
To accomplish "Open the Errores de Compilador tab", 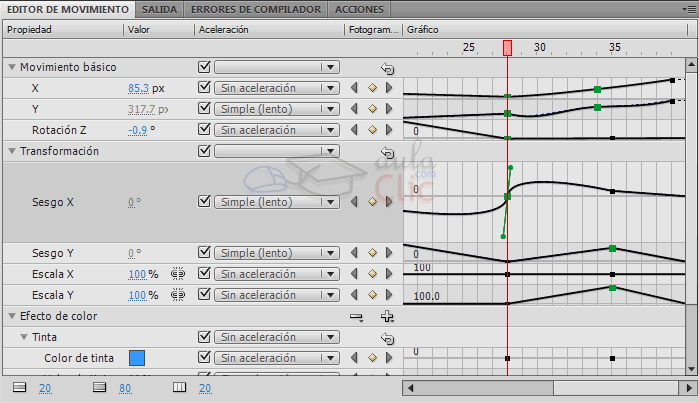I will click(256, 9).
